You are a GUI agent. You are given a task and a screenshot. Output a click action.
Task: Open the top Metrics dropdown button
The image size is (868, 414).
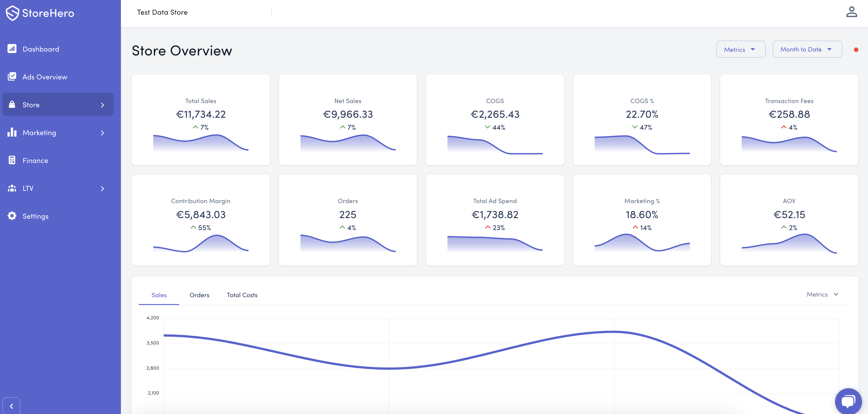[740, 49]
